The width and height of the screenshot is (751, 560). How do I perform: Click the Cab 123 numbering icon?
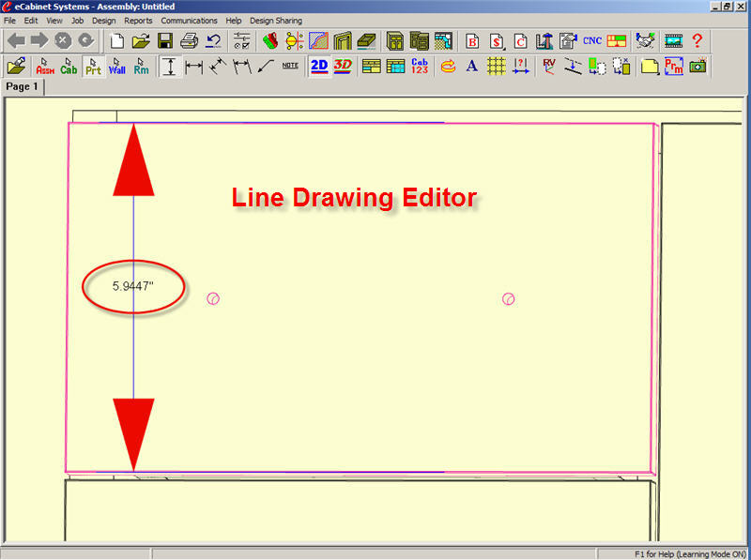[420, 66]
